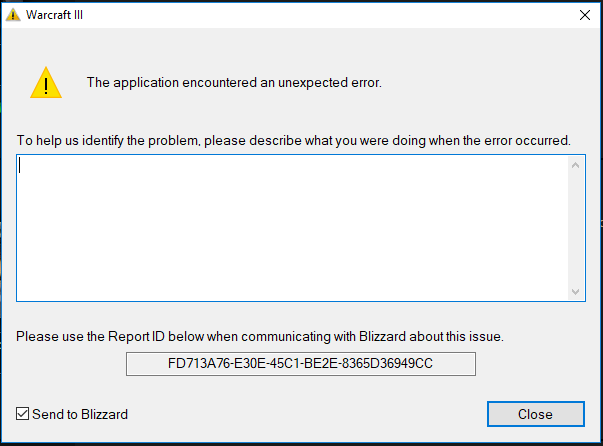Screen dimensions: 603x446
Task: Click the Send to Blizzard label text
Action: (80, 414)
